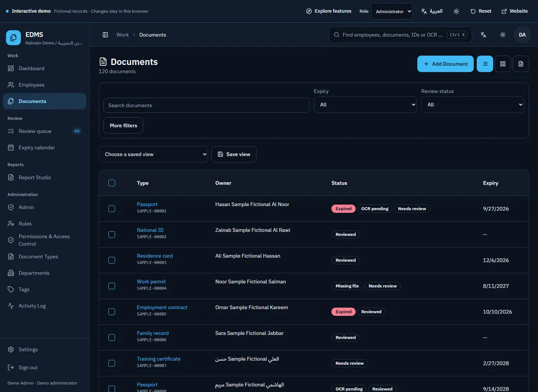Open the Expiry filter dropdown
This screenshot has width=538, height=392.
tap(365, 105)
